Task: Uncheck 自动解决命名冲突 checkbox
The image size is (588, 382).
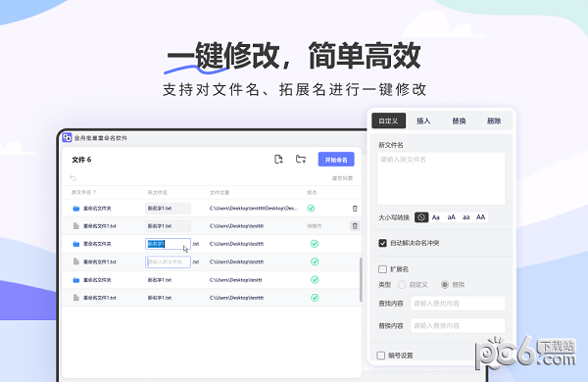Action: [382, 243]
